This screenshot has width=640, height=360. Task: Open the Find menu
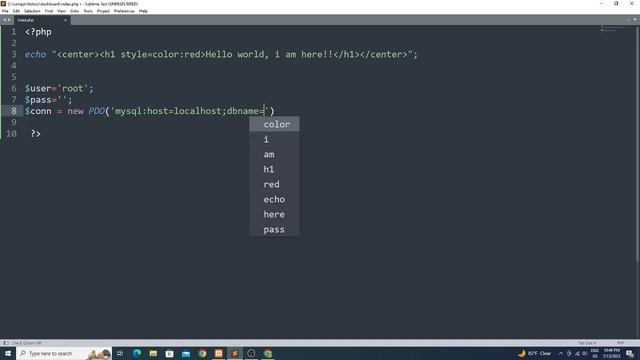coord(49,11)
